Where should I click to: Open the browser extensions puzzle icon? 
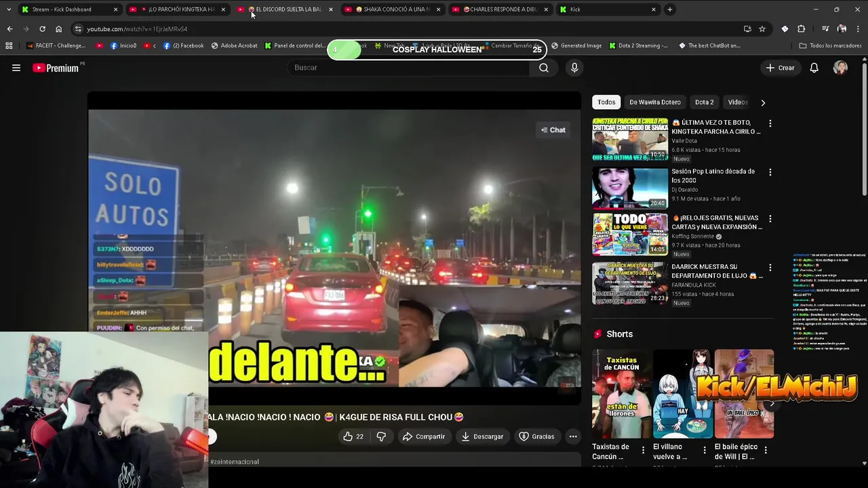pos(802,29)
